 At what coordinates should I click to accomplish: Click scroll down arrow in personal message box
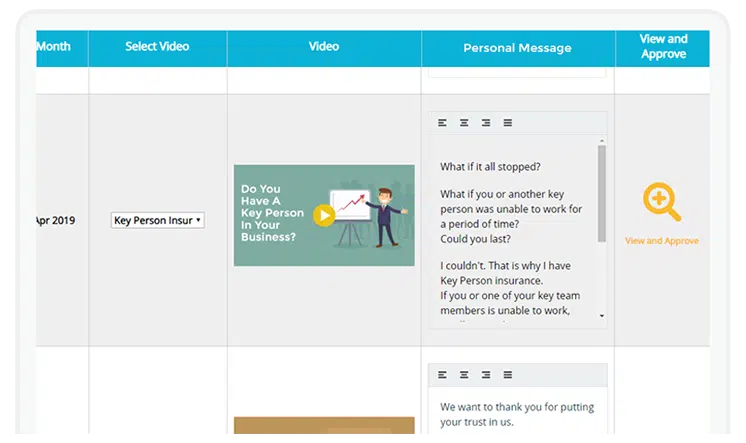click(601, 316)
